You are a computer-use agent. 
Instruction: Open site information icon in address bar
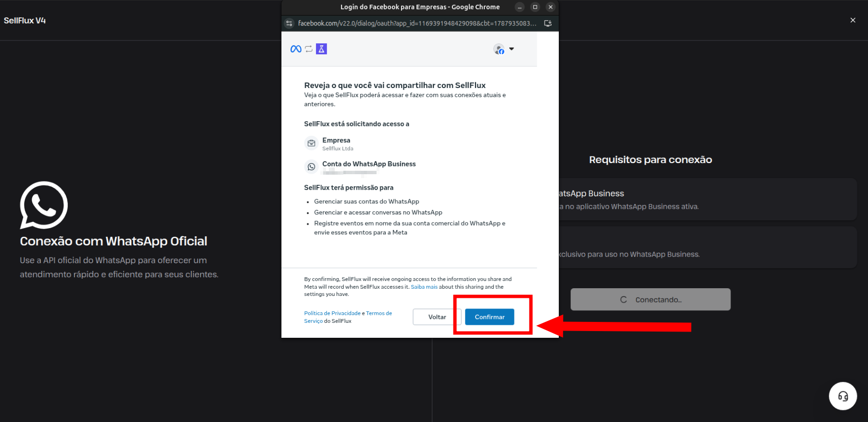tap(289, 23)
